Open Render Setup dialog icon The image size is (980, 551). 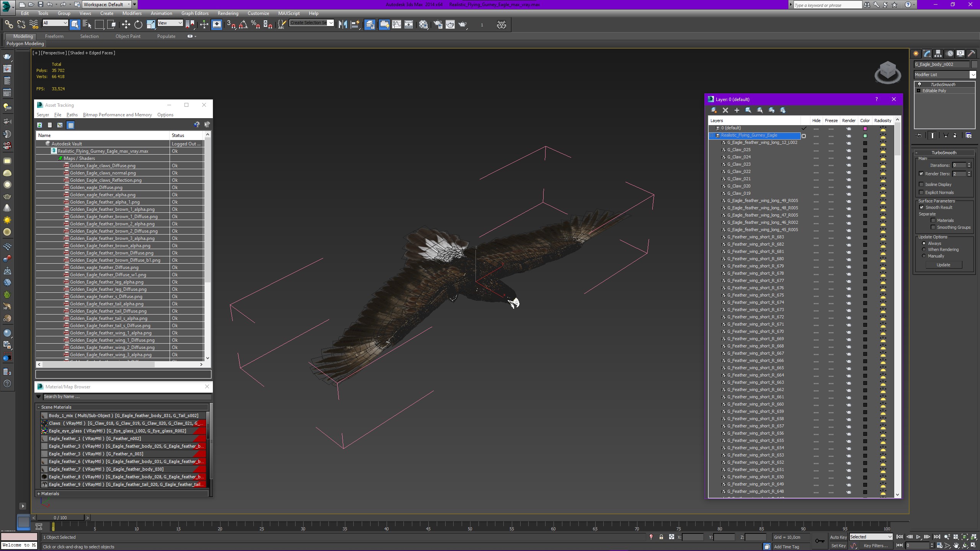(438, 24)
